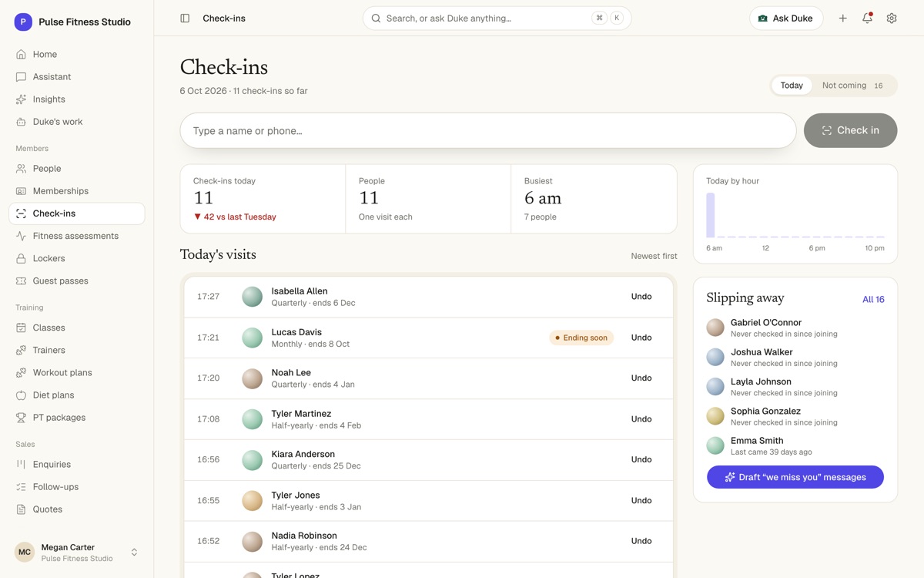924x578 pixels.
Task: Click Tyler Jones's avatar
Action: (253, 500)
